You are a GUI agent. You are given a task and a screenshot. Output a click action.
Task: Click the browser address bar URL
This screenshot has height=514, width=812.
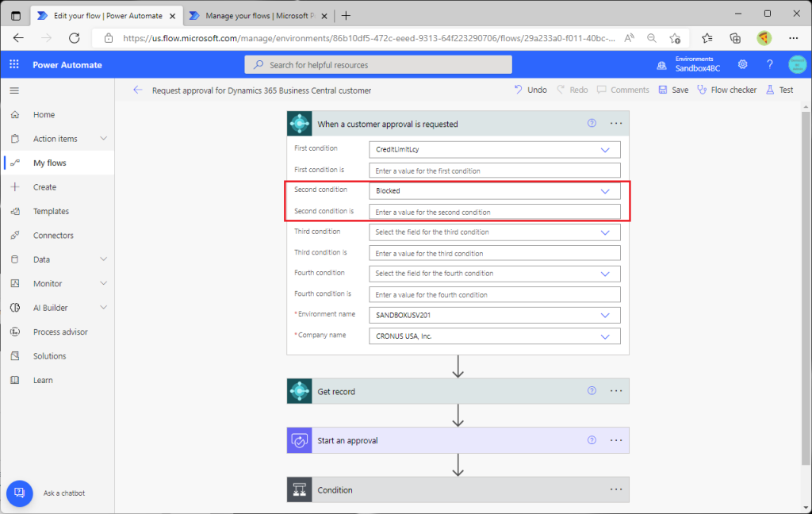369,38
